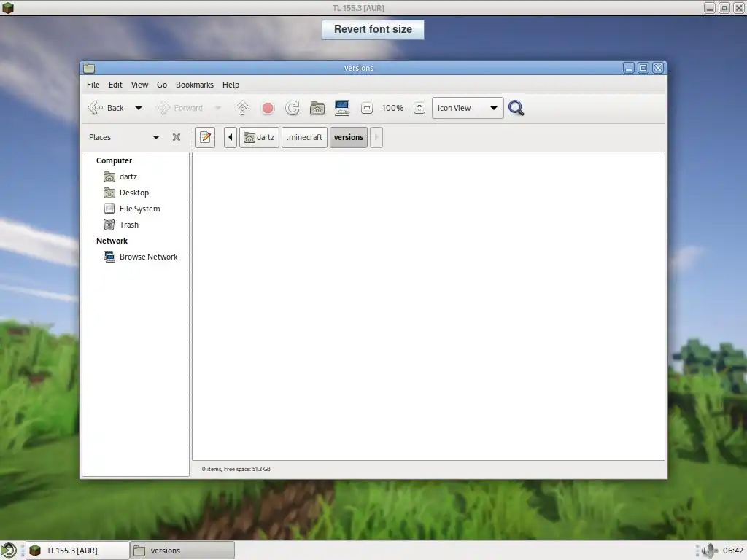This screenshot has height=560, width=747.
Task: Click the 06:42 taskbar clock
Action: (x=732, y=551)
